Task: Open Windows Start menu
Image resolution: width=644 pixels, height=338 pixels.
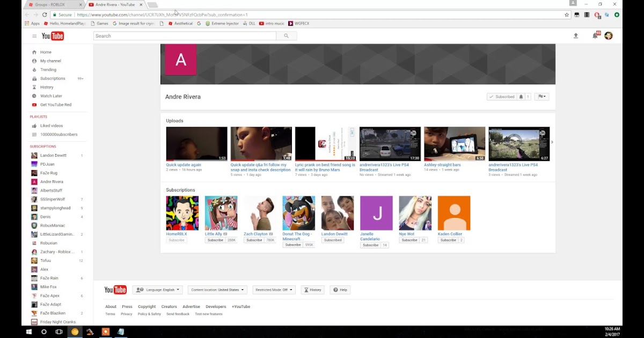Action: pyautogui.click(x=29, y=332)
